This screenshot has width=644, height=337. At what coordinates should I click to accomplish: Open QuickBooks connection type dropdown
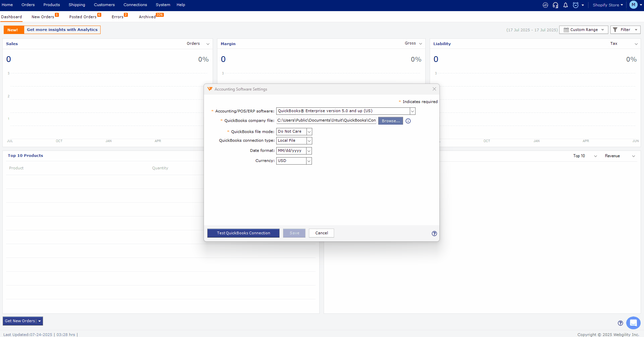tap(294, 141)
